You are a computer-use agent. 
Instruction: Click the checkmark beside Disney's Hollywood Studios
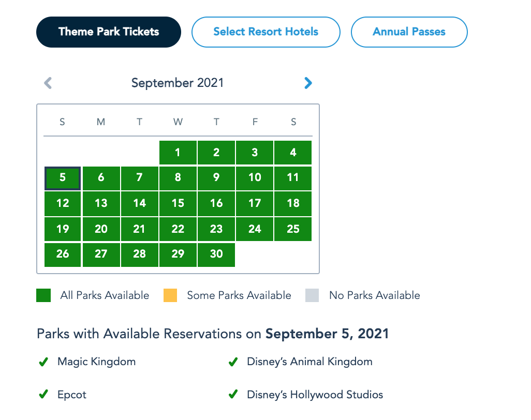[x=233, y=395]
